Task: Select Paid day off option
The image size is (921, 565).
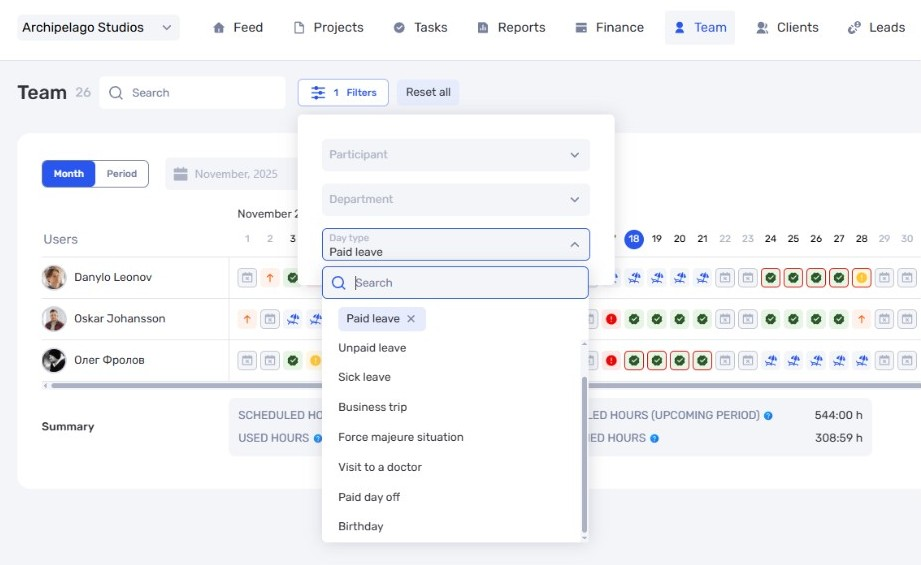Action: pos(369,497)
